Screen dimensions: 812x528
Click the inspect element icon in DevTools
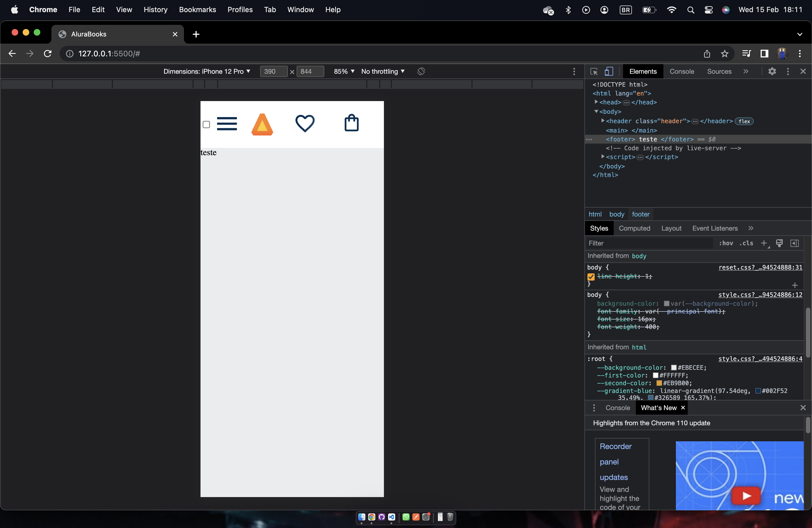pyautogui.click(x=594, y=71)
